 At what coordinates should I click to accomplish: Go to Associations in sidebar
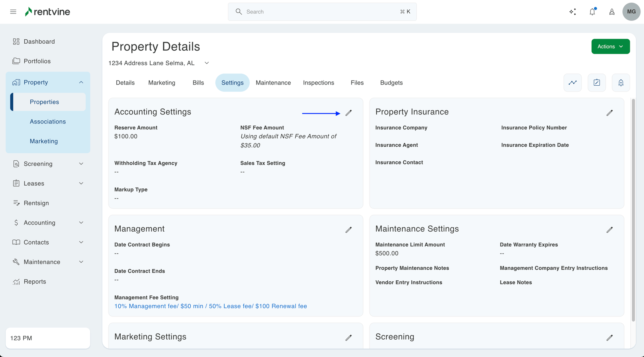pos(48,121)
